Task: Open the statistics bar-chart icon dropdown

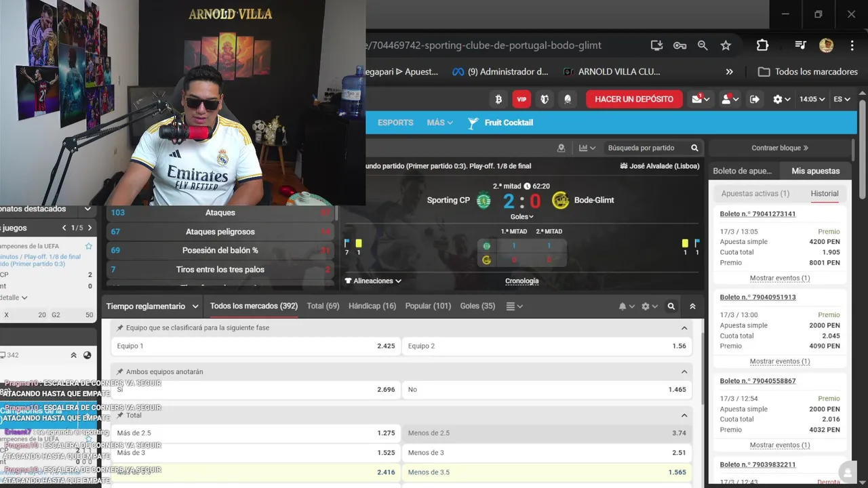Action: (x=587, y=148)
